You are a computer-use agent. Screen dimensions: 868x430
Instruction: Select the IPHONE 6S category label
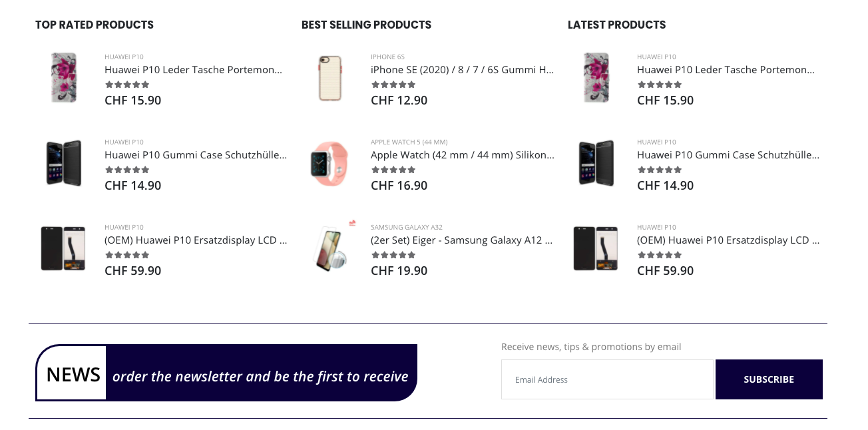coord(387,57)
